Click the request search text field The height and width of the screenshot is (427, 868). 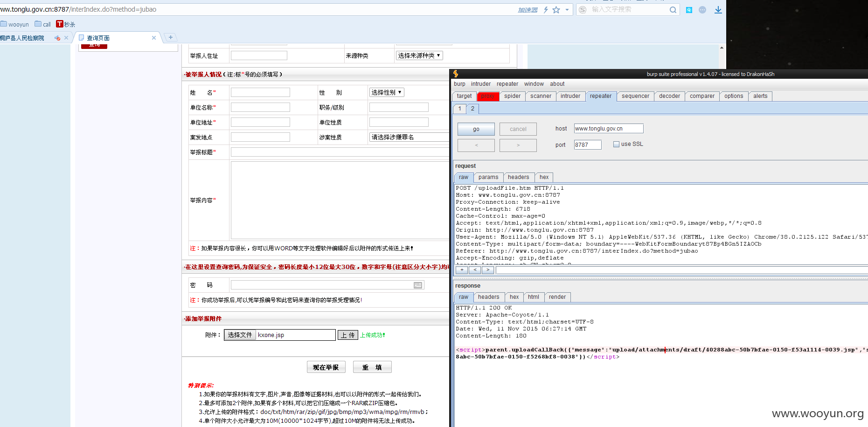point(681,270)
